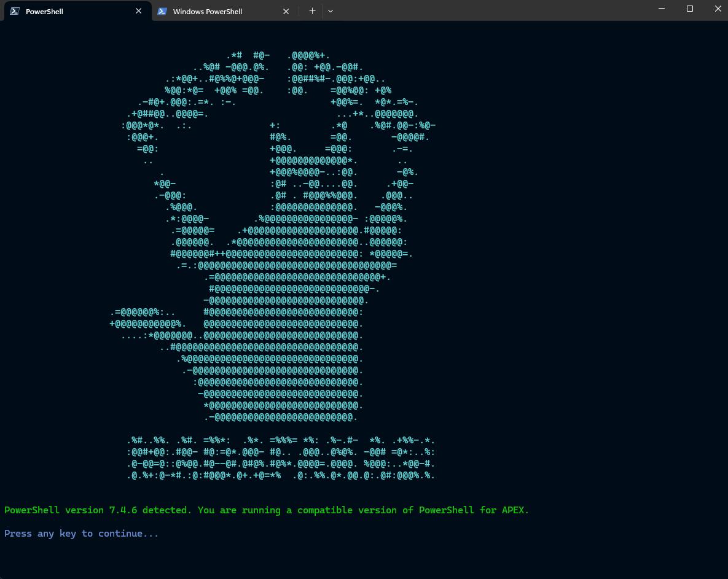Image resolution: width=728 pixels, height=579 pixels.
Task: Open a new terminal tab
Action: (312, 11)
